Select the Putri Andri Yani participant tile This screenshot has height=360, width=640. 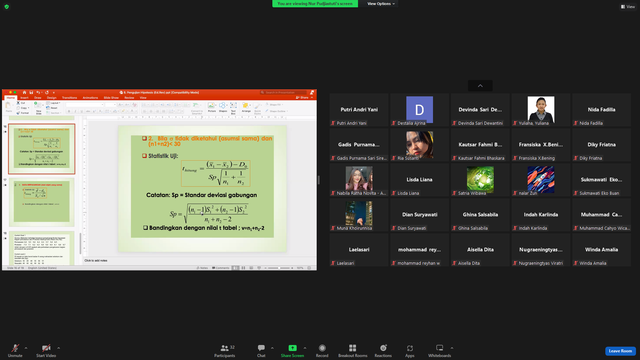tap(359, 110)
